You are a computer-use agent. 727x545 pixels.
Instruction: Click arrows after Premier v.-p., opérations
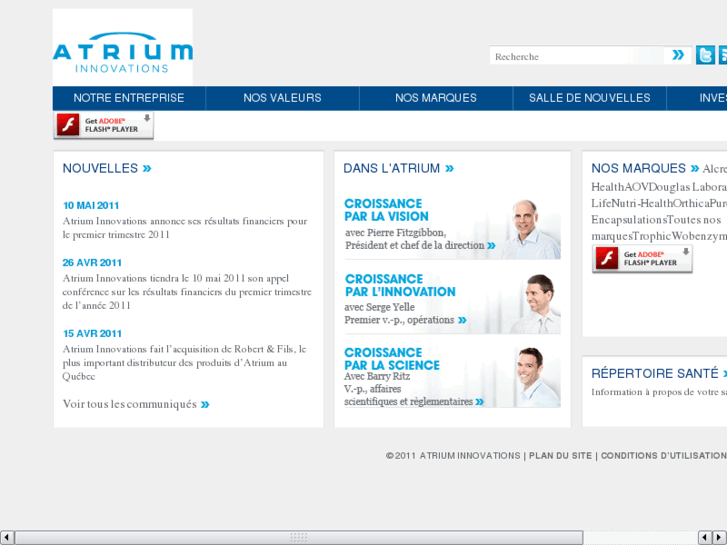point(462,320)
